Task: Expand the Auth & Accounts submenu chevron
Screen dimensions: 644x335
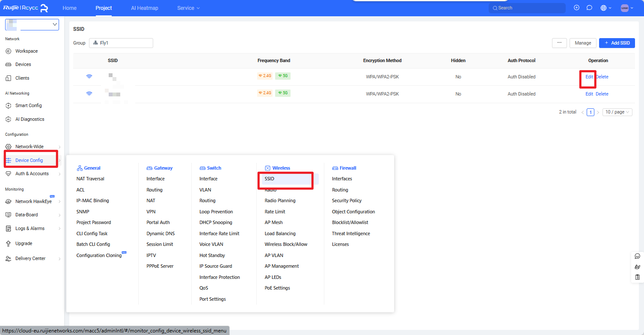Action: click(59, 173)
